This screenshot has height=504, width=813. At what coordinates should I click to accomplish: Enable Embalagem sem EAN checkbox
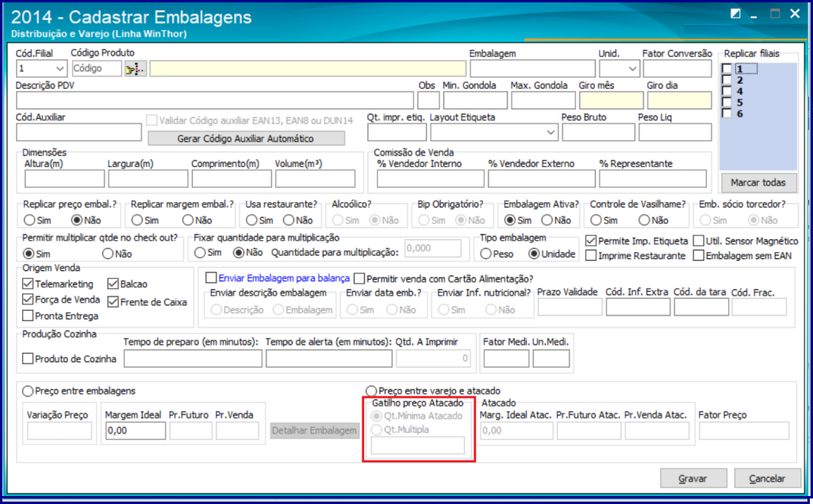pyautogui.click(x=699, y=255)
